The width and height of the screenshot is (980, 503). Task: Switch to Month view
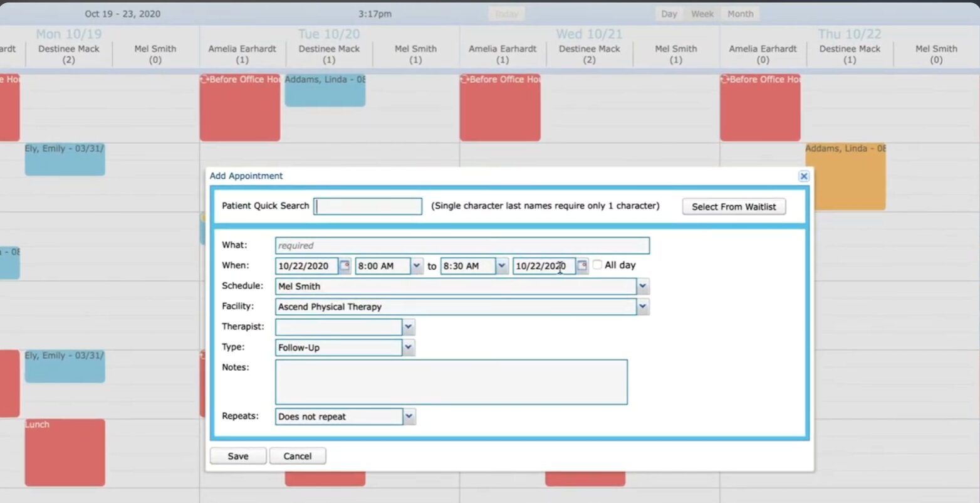tap(740, 14)
